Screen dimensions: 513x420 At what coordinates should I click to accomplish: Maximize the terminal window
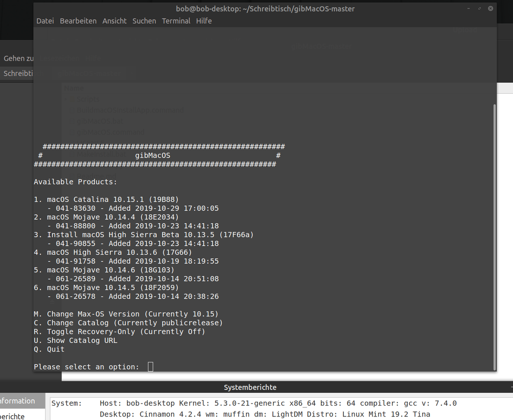pos(480,9)
